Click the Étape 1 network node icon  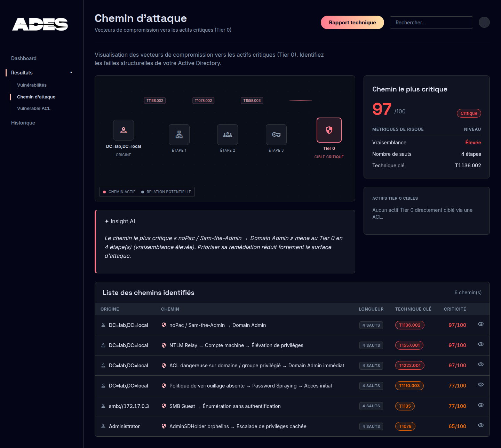[179, 135]
